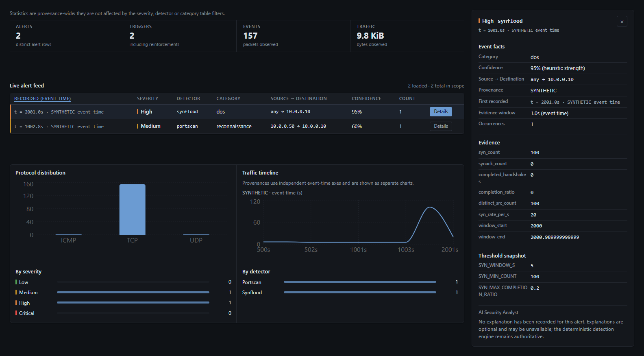644x356 pixels.
Task: Click the 2001s tick on traffic timeline
Action: 450,250
